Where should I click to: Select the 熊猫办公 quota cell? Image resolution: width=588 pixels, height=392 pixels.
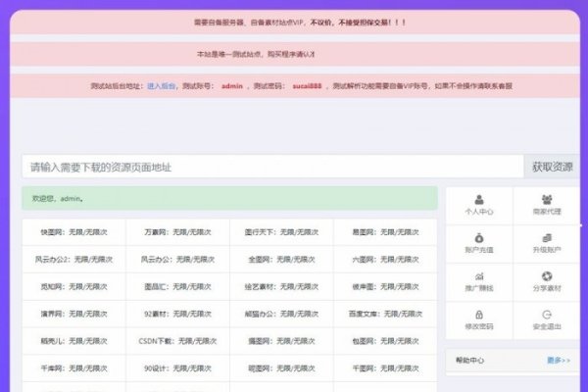(x=281, y=314)
